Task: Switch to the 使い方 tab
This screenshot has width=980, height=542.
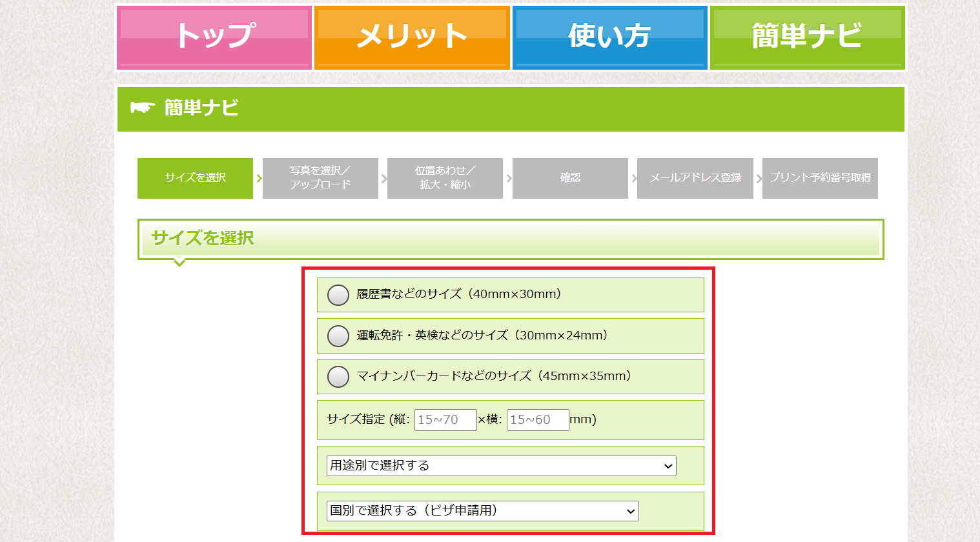Action: [609, 37]
